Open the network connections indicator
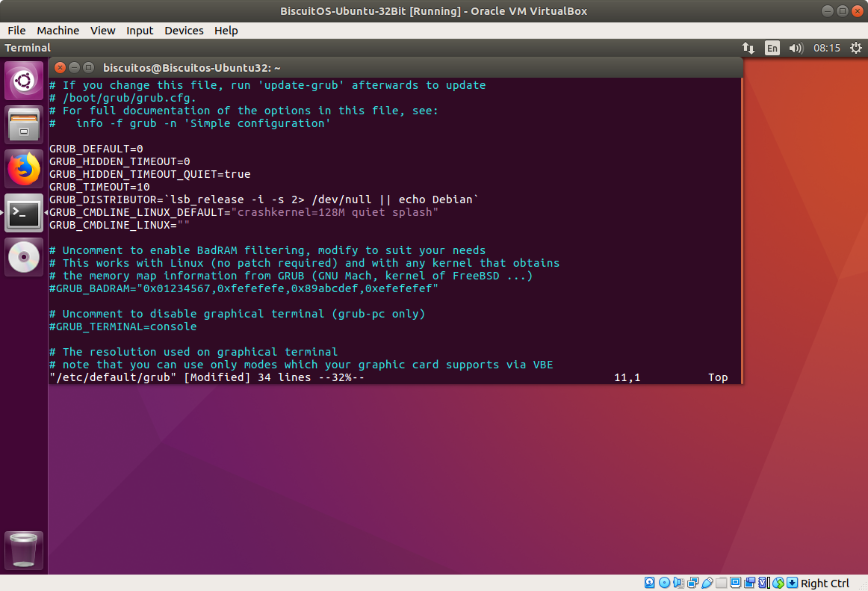This screenshot has width=868, height=591. pos(748,48)
